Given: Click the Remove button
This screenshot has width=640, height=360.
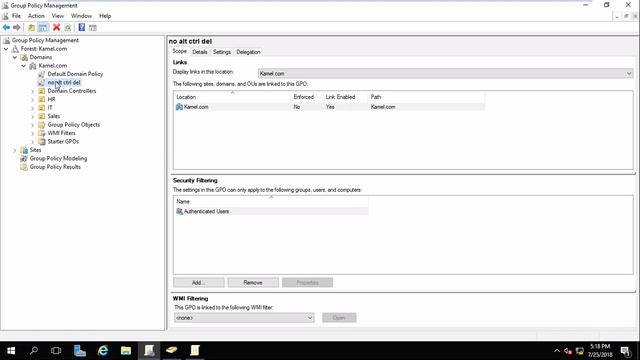Looking at the screenshot, I should click(253, 282).
